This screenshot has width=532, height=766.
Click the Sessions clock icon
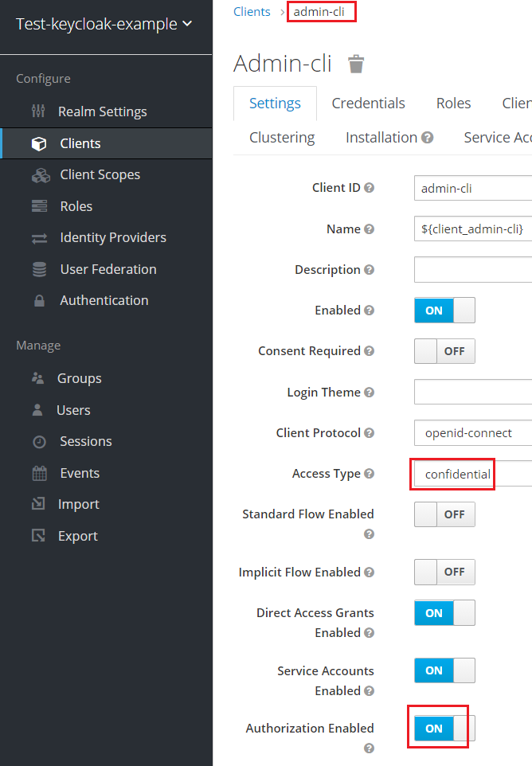[x=40, y=442]
